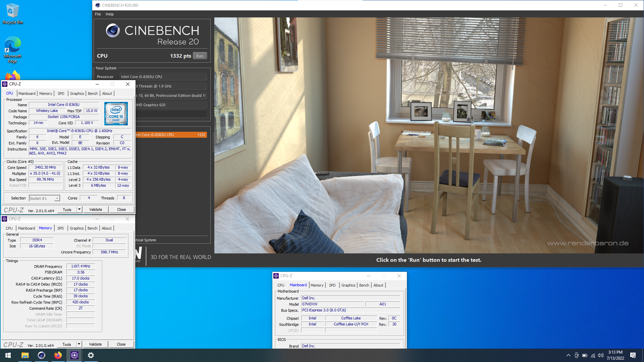
Task: Open the volume tray icon
Action: point(601,356)
